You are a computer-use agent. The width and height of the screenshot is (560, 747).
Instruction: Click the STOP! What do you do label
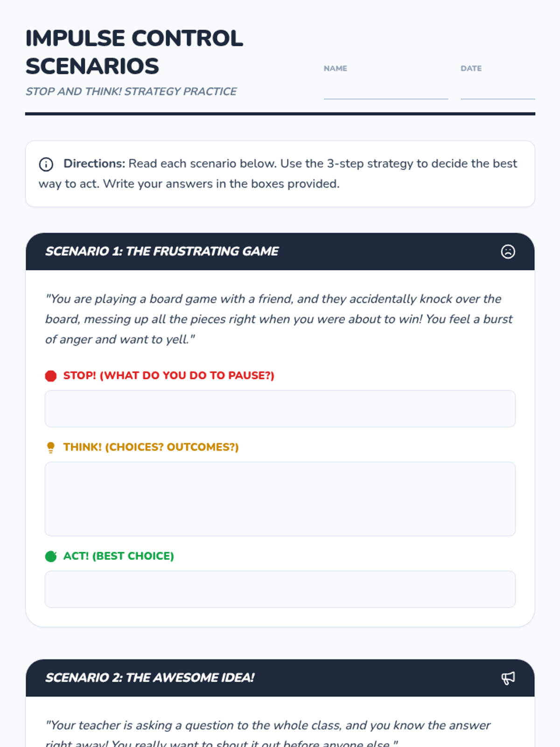(x=168, y=376)
